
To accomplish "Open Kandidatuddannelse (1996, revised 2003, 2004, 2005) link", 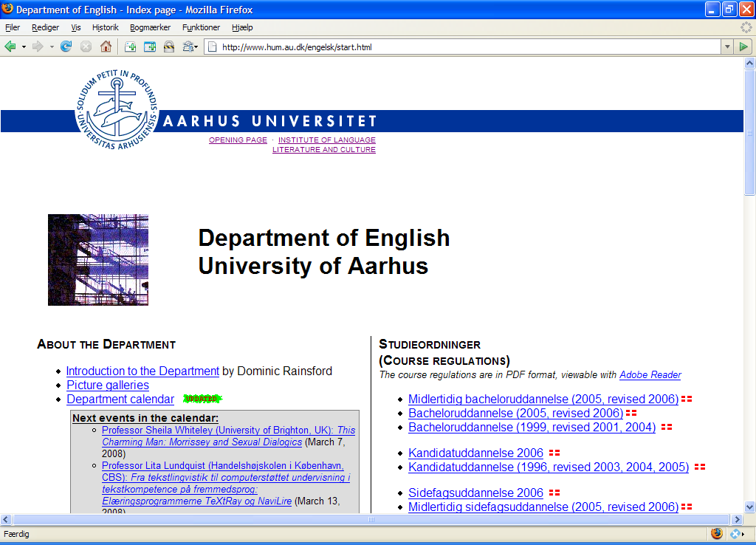I will tap(549, 467).
